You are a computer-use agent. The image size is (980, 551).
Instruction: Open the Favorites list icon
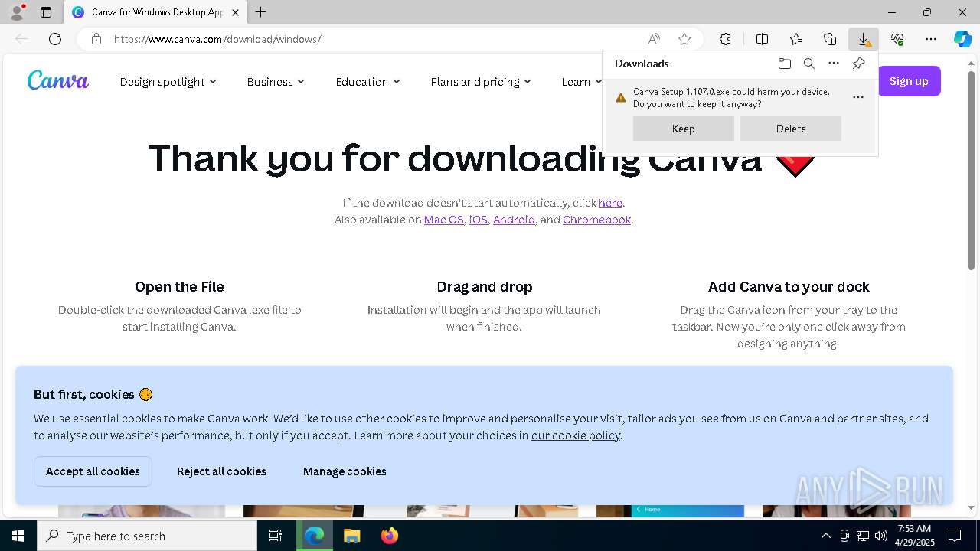click(x=796, y=39)
